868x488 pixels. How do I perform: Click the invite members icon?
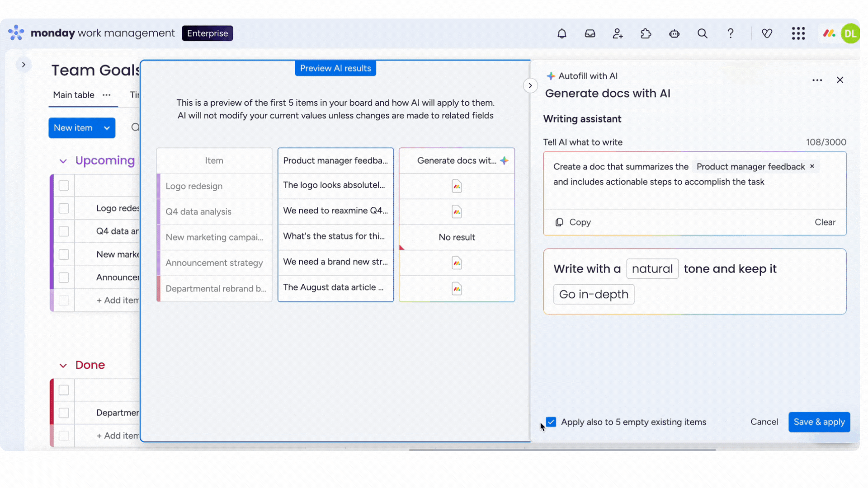618,33
